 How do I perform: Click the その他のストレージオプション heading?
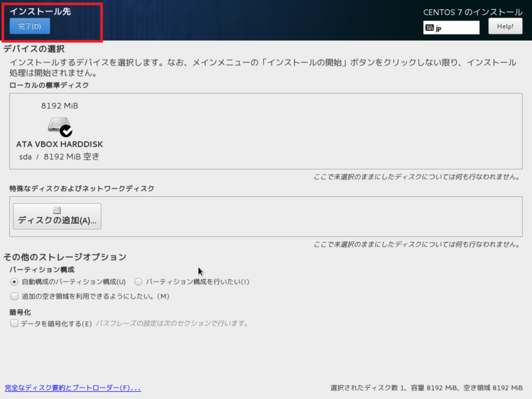65,257
